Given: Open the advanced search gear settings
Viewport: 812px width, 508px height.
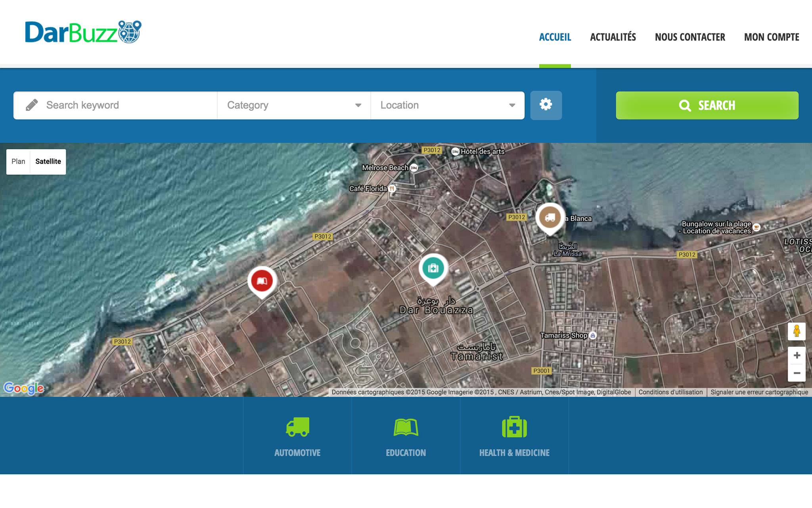Looking at the screenshot, I should pyautogui.click(x=546, y=105).
